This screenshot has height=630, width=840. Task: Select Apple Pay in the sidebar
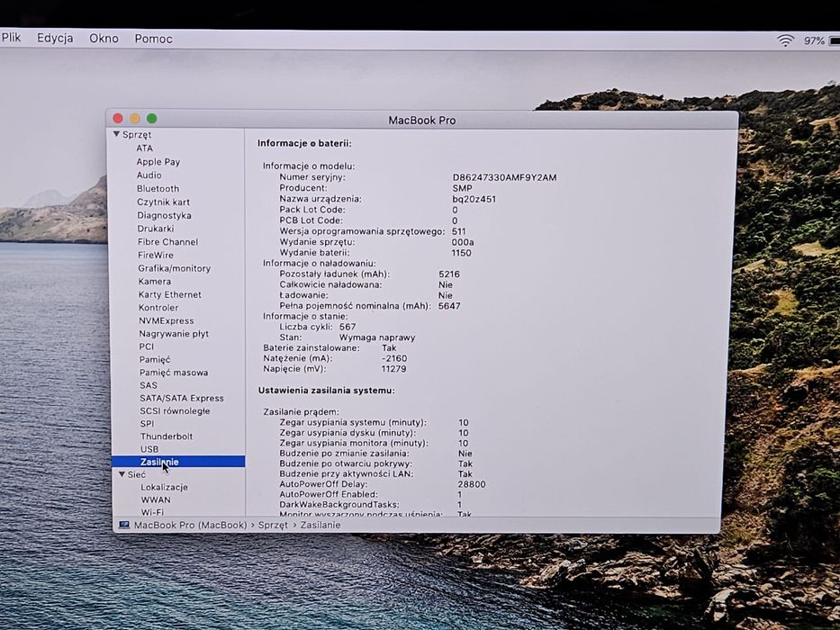click(158, 162)
